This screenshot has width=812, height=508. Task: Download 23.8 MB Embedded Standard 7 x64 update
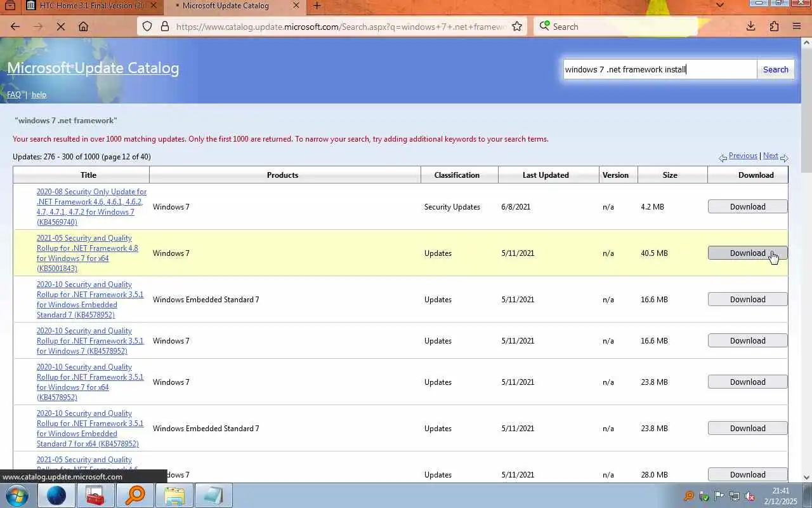click(x=747, y=428)
